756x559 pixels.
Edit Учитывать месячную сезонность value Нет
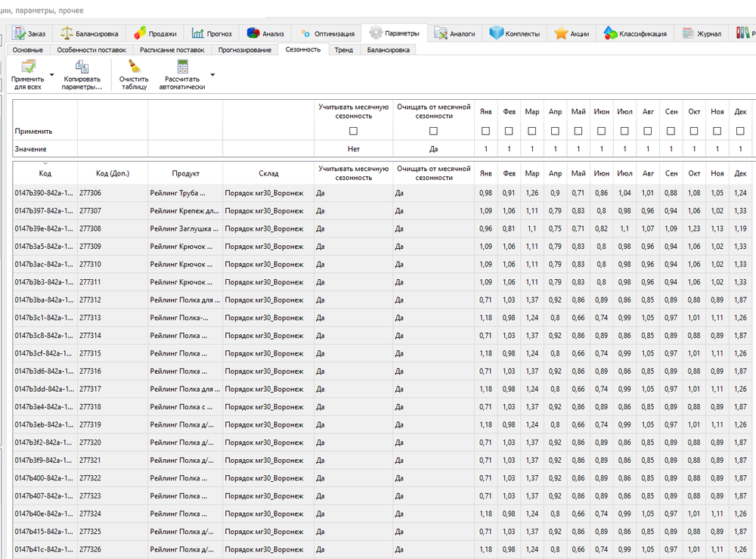click(x=353, y=149)
